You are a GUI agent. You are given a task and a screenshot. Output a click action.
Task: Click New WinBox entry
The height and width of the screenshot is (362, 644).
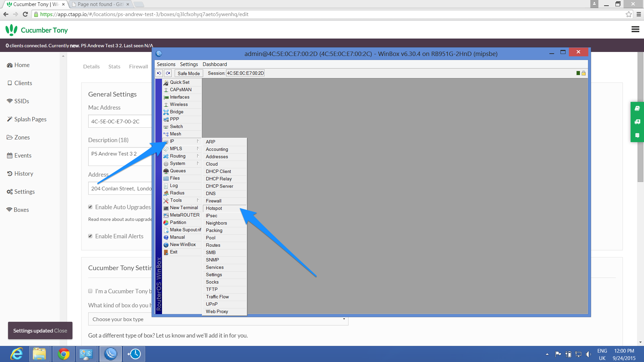182,244
